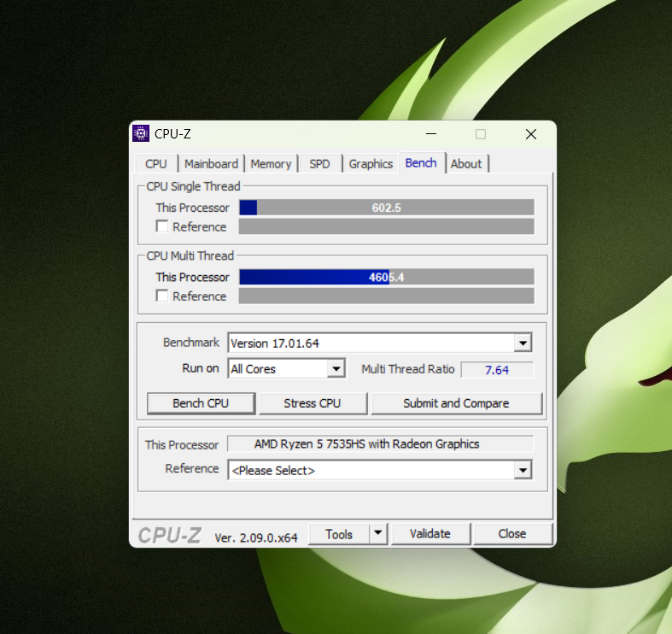Screen dimensions: 672x634
Task: Click the Close button at bottom
Action: 512,534
